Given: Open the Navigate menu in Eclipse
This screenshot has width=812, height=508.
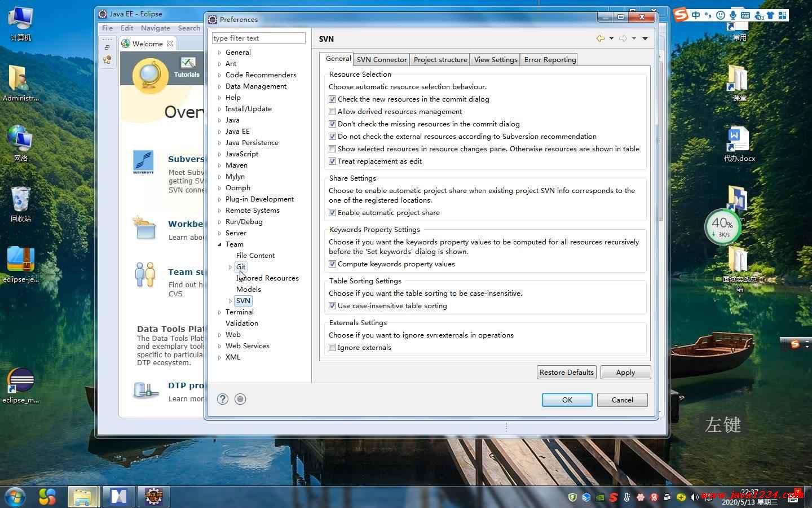Looking at the screenshot, I should coord(156,28).
